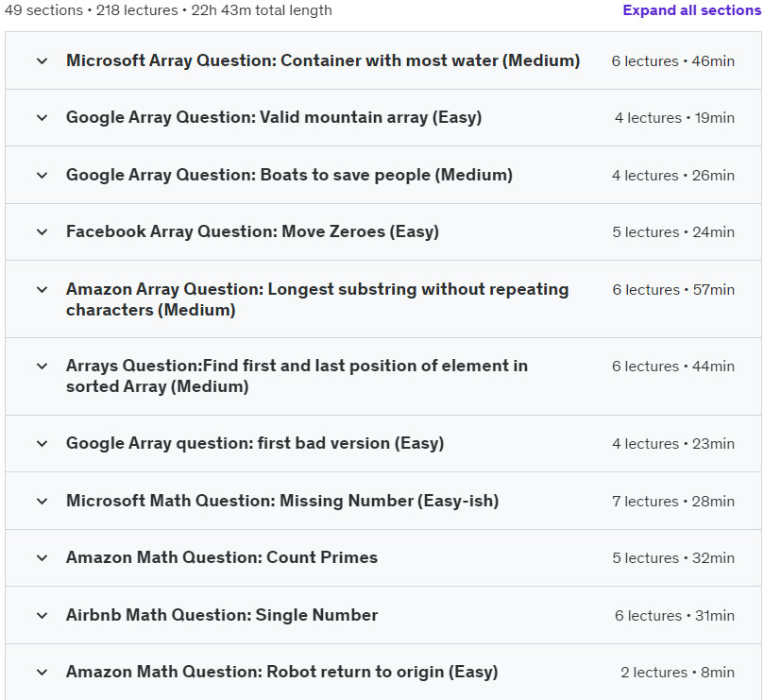This screenshot has height=700, width=764.
Task: Select title 'Arrays Question:Find first and last position of element'
Action: 297,376
